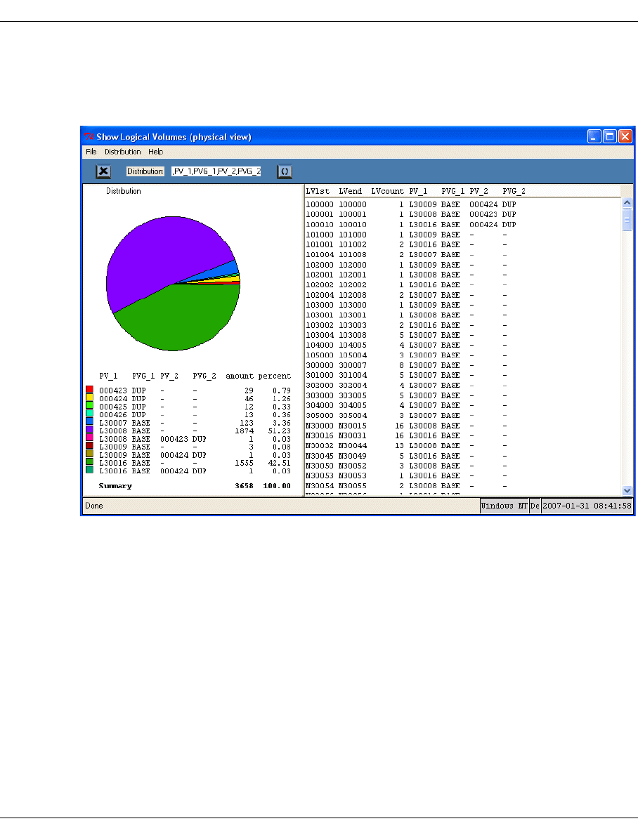This screenshot has height=840, width=638.
Task: Click the X close icon in the toolbar
Action: pos(103,171)
